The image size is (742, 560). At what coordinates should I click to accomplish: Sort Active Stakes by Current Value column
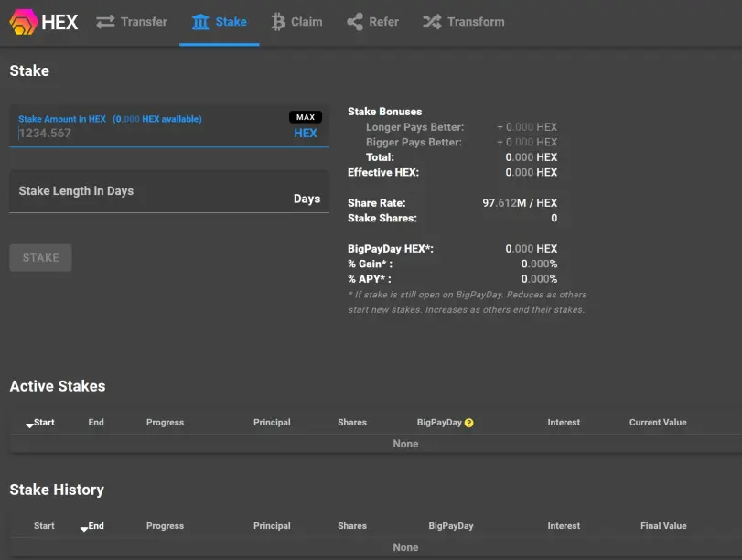click(658, 422)
